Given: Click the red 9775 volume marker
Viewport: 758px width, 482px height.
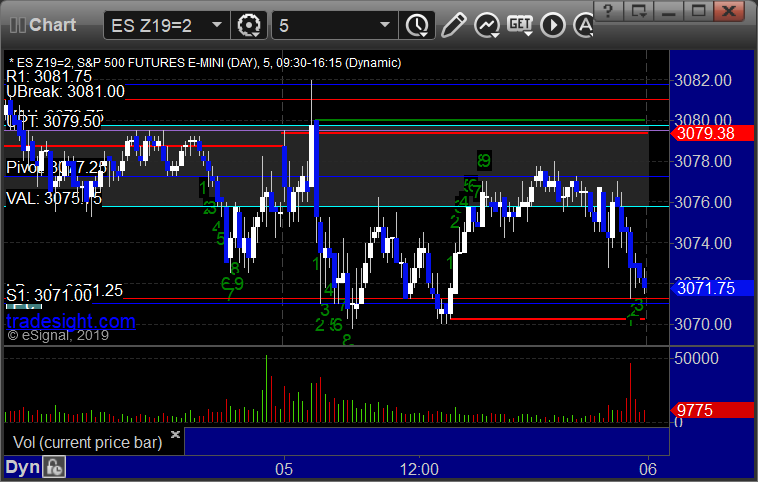Looking at the screenshot, I should (712, 410).
